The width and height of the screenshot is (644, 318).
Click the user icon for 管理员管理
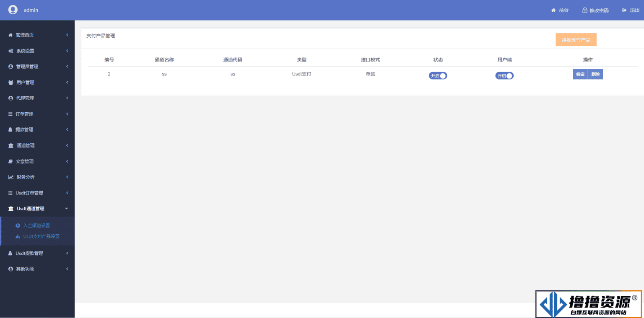tap(10, 67)
